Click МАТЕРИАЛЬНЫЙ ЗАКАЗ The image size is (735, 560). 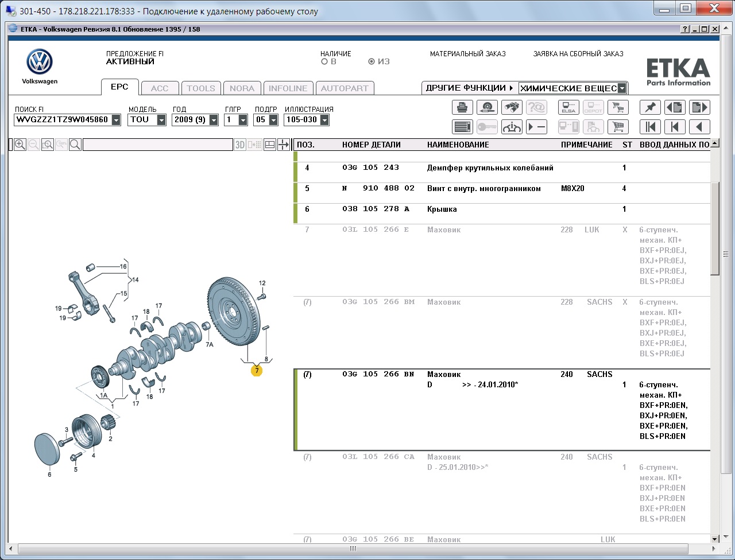click(468, 54)
